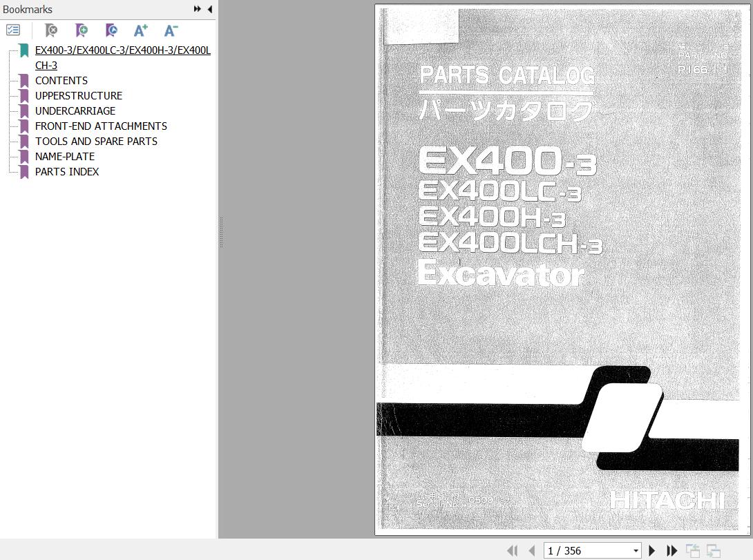The width and height of the screenshot is (753, 560).
Task: Open the TOOLS AND SPARE PARTS bookmark
Action: point(97,141)
